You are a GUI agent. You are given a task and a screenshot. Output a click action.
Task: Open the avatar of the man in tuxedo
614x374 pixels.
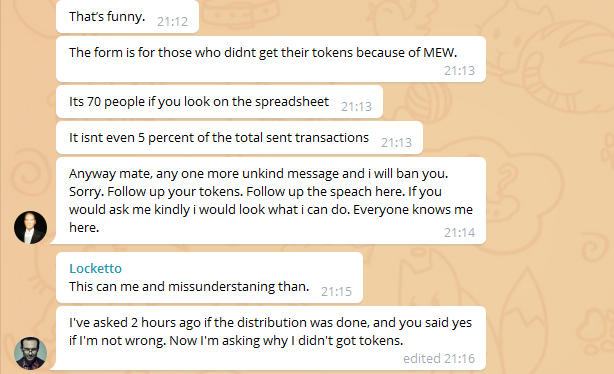coord(31,228)
